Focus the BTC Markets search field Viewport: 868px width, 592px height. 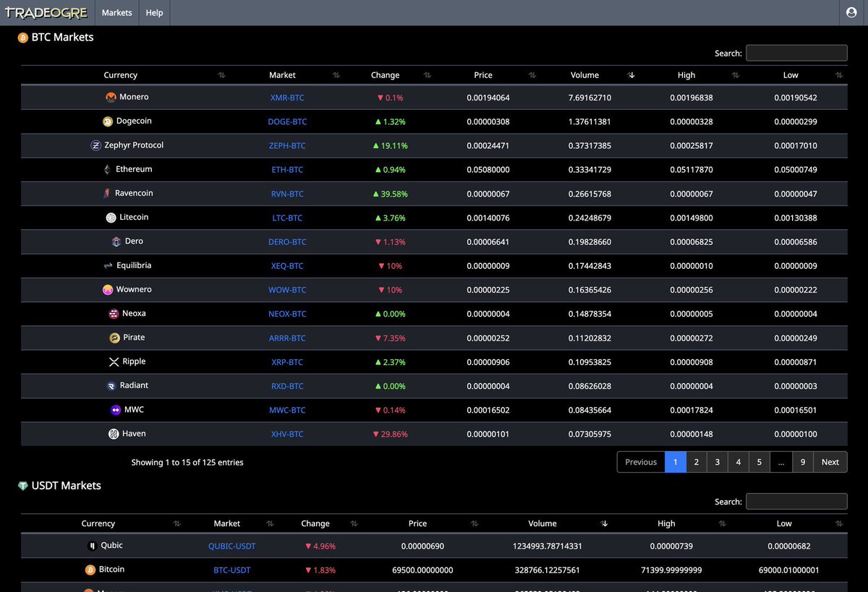pos(796,53)
